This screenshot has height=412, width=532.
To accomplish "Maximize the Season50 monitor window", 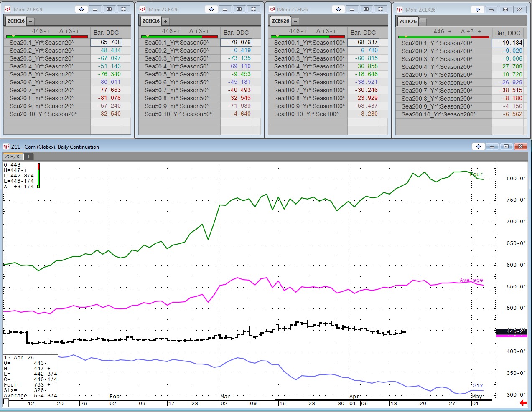I will (239, 9).
